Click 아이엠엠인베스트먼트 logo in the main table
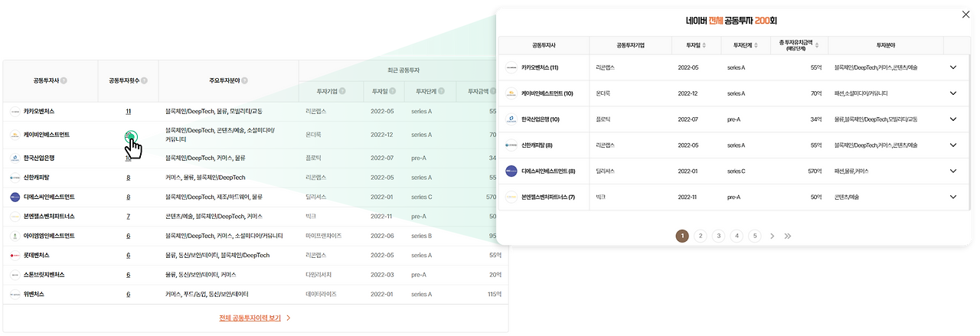980x336 pixels. coord(15,236)
